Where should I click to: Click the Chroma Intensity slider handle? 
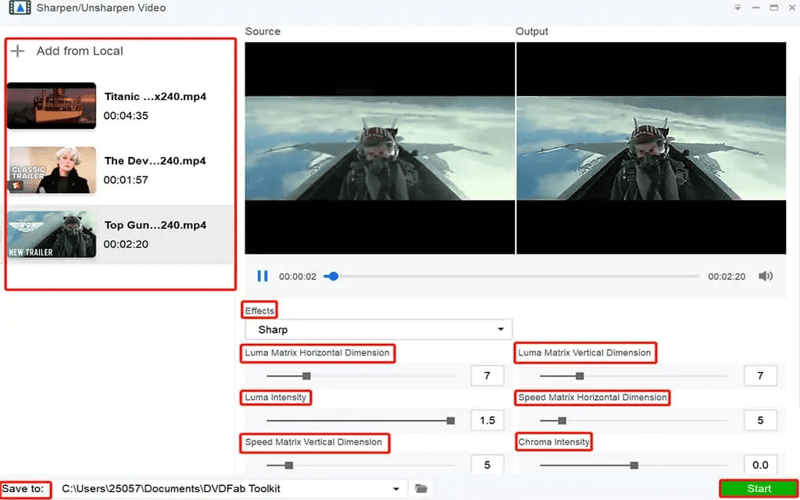(x=634, y=465)
